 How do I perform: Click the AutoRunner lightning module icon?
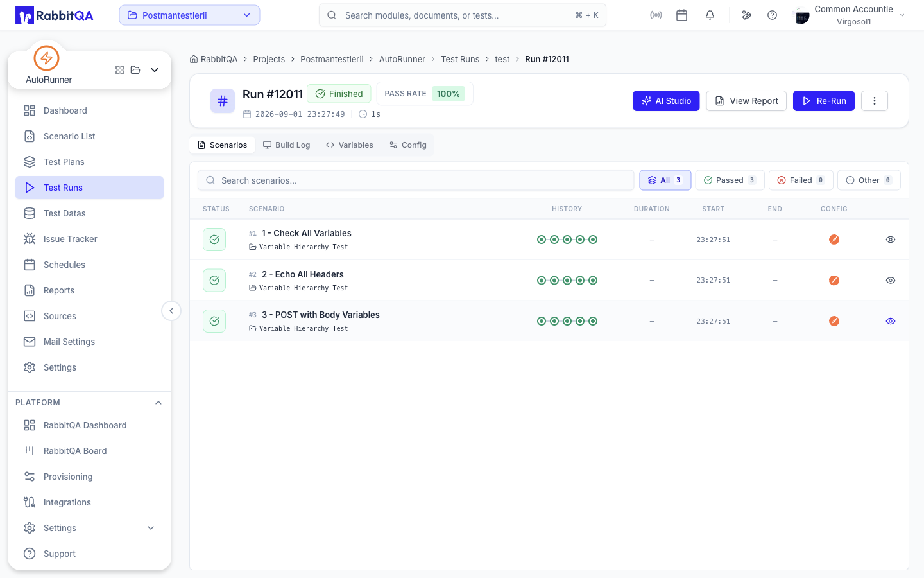pyautogui.click(x=46, y=58)
